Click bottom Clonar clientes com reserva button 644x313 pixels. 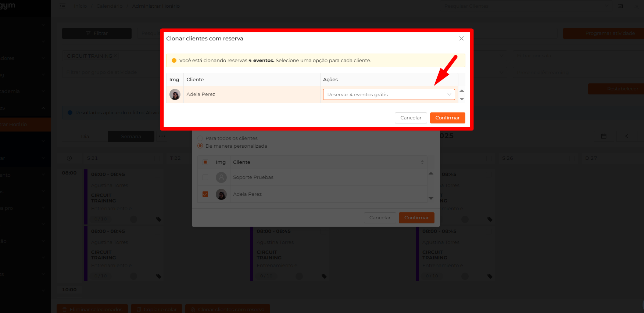point(228,309)
